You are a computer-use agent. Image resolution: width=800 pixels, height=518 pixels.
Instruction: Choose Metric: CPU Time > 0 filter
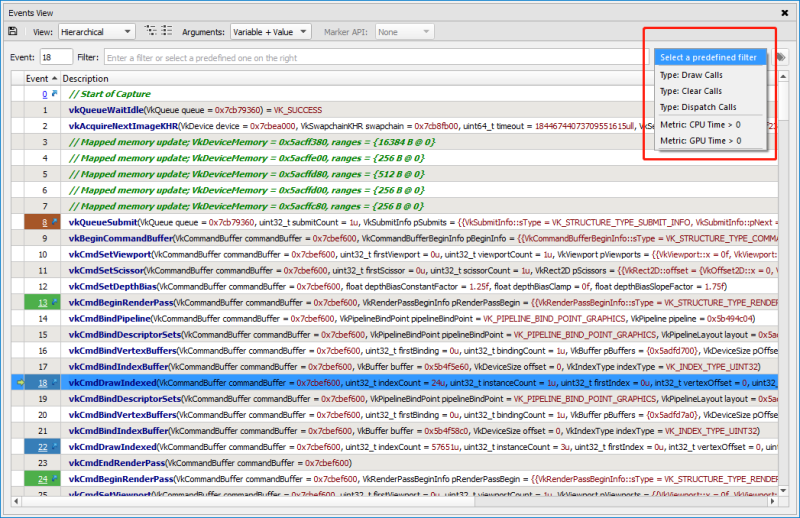pos(710,125)
